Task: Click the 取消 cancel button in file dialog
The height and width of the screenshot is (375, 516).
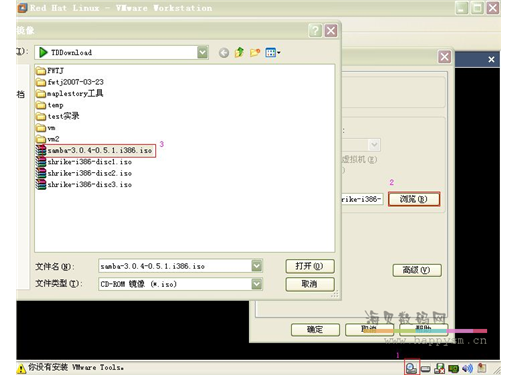Action: (310, 284)
